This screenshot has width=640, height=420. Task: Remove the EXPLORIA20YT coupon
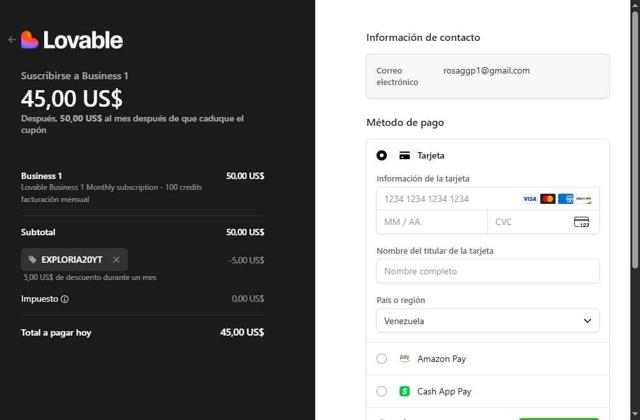tap(116, 260)
